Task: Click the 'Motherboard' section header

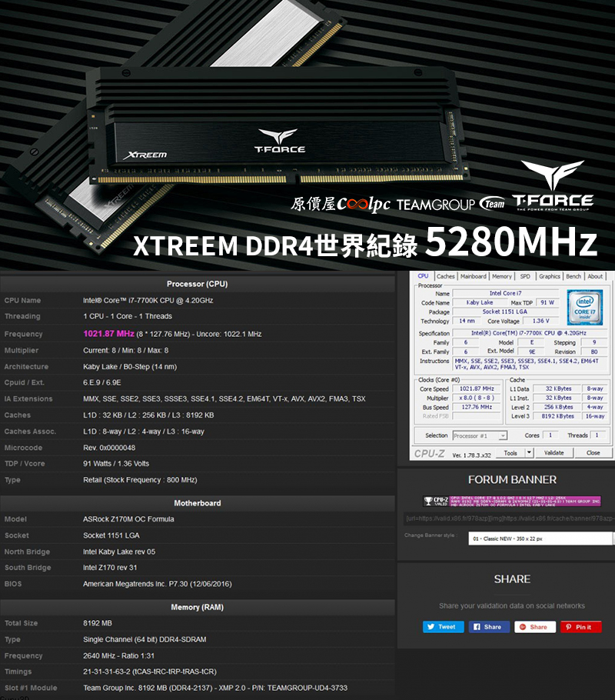Action: click(x=198, y=503)
